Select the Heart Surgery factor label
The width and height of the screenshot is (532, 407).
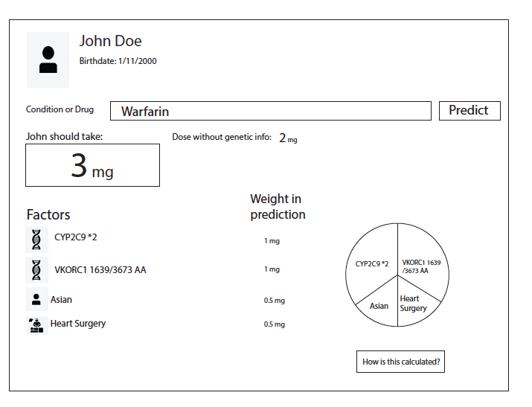tap(78, 324)
